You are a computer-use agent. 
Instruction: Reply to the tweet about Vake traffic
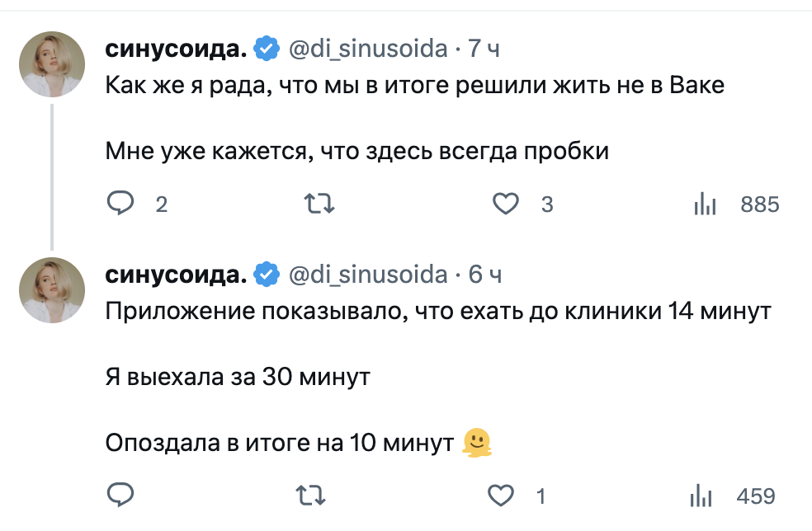click(x=120, y=204)
